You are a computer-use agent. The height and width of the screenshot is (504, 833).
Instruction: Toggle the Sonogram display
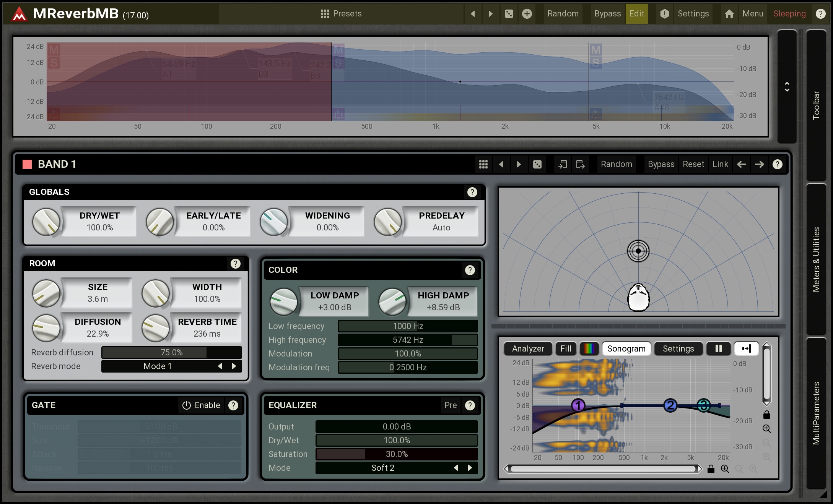click(626, 348)
